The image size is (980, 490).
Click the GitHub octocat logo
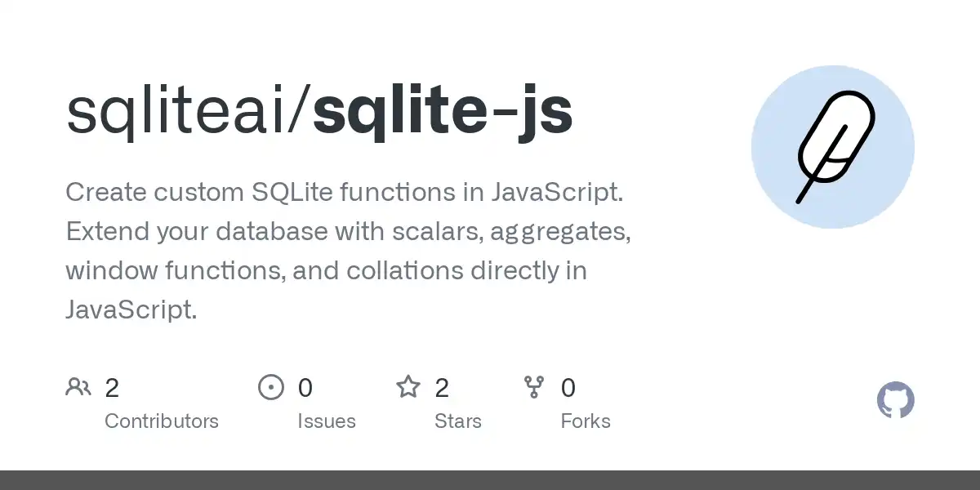click(896, 401)
